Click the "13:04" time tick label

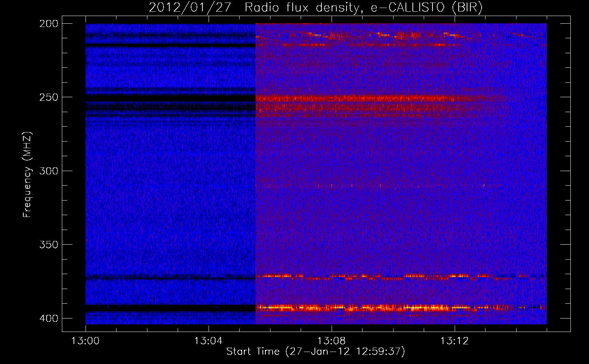[209, 341]
